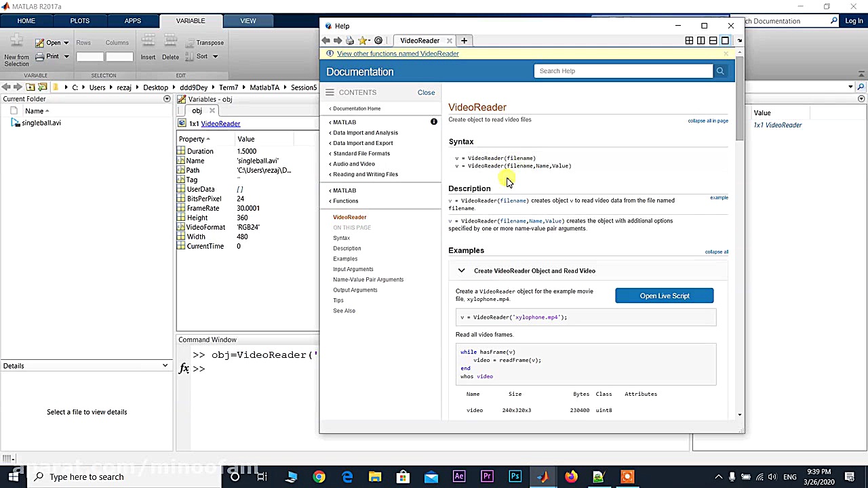Go back in Help browser
This screenshot has width=868, height=488.
click(x=325, y=41)
